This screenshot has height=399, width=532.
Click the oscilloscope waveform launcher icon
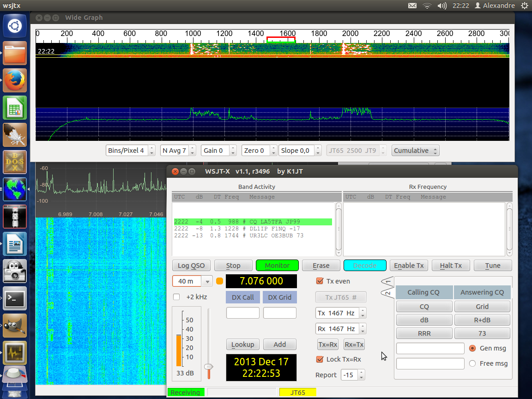(15, 352)
